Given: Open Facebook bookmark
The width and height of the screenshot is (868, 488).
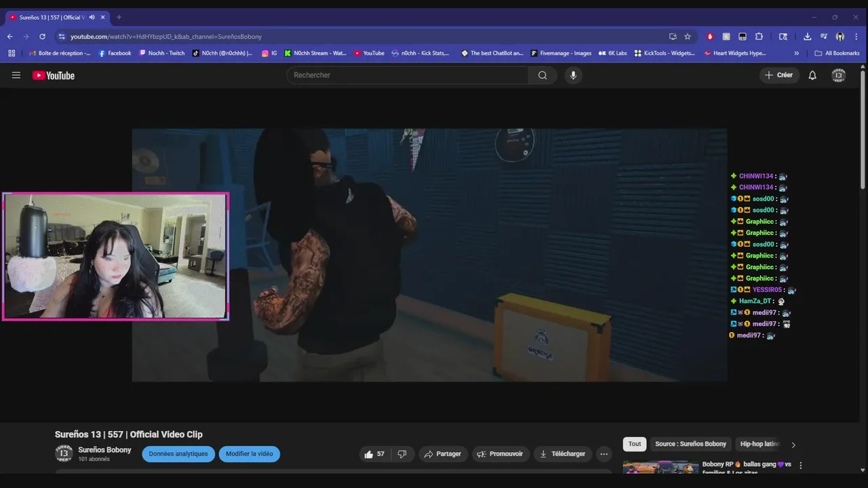Looking at the screenshot, I should click(115, 53).
